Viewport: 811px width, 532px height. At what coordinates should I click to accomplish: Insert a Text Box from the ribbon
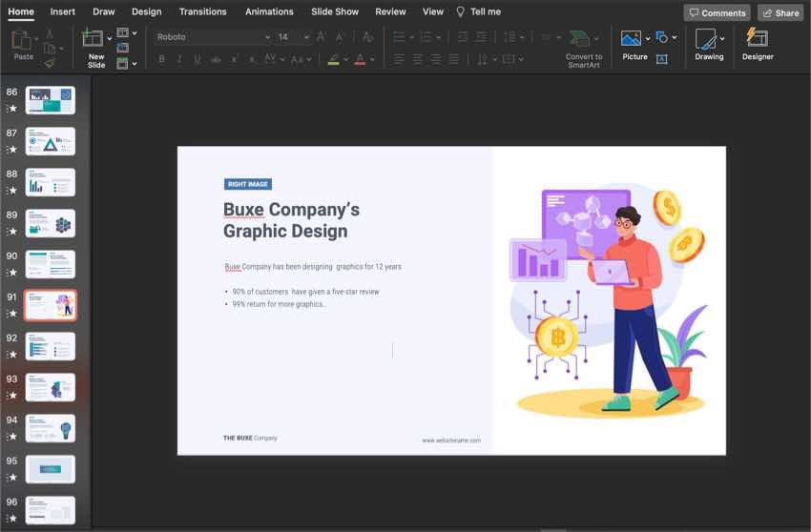tap(661, 59)
